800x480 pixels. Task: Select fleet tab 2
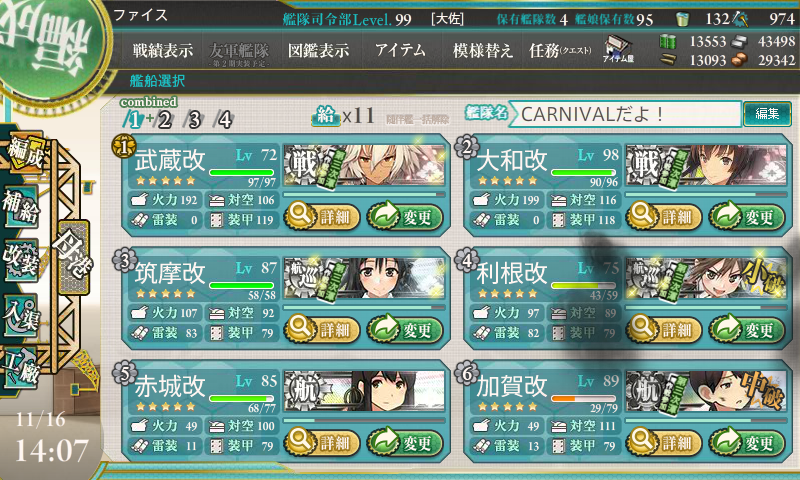click(164, 120)
